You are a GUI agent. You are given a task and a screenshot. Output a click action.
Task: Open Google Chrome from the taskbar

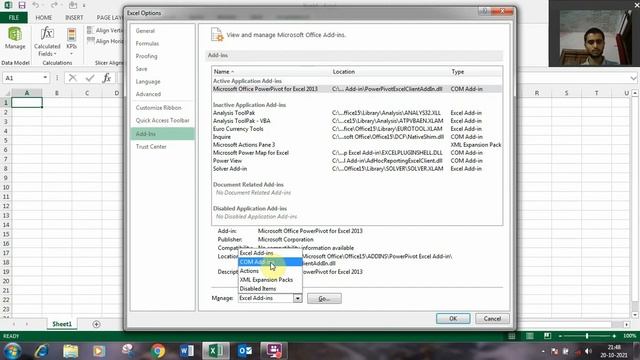pos(158,351)
